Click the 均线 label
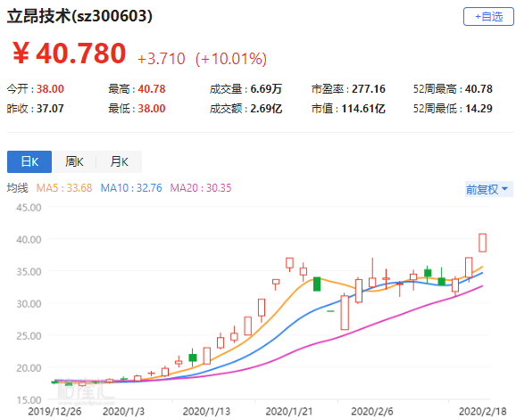 (18, 188)
